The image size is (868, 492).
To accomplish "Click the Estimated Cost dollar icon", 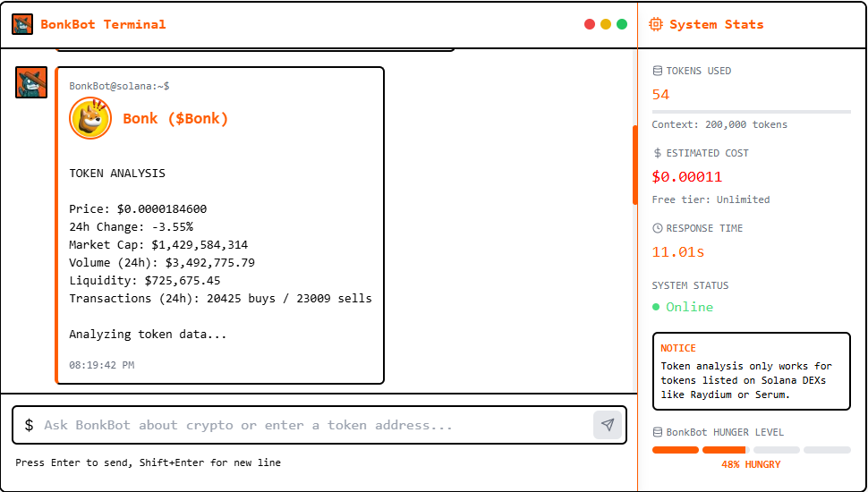I will coord(657,153).
